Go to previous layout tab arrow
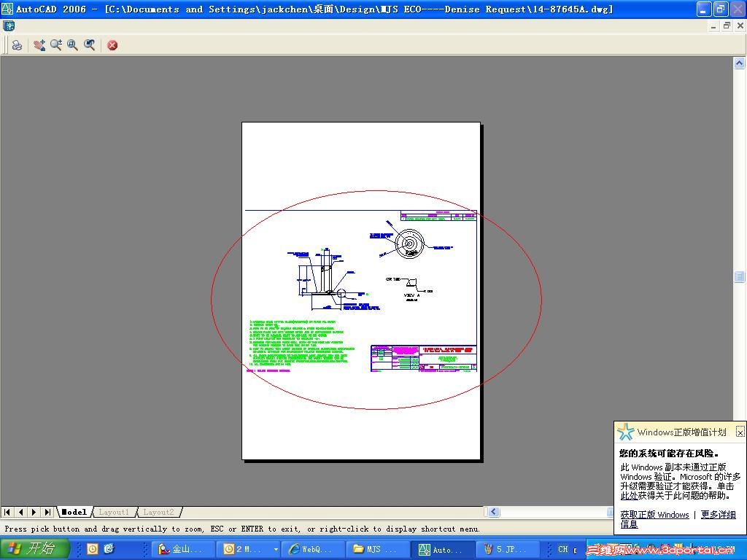Screen dimensions: 747x560 [x=20, y=512]
